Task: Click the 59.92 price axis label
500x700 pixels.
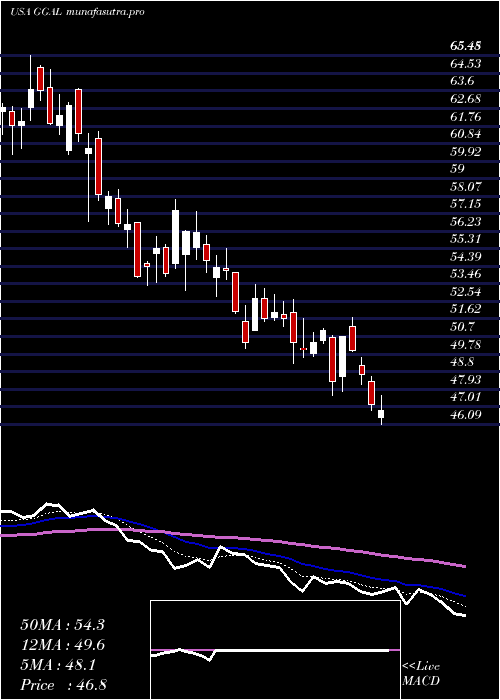Action: pos(466,151)
